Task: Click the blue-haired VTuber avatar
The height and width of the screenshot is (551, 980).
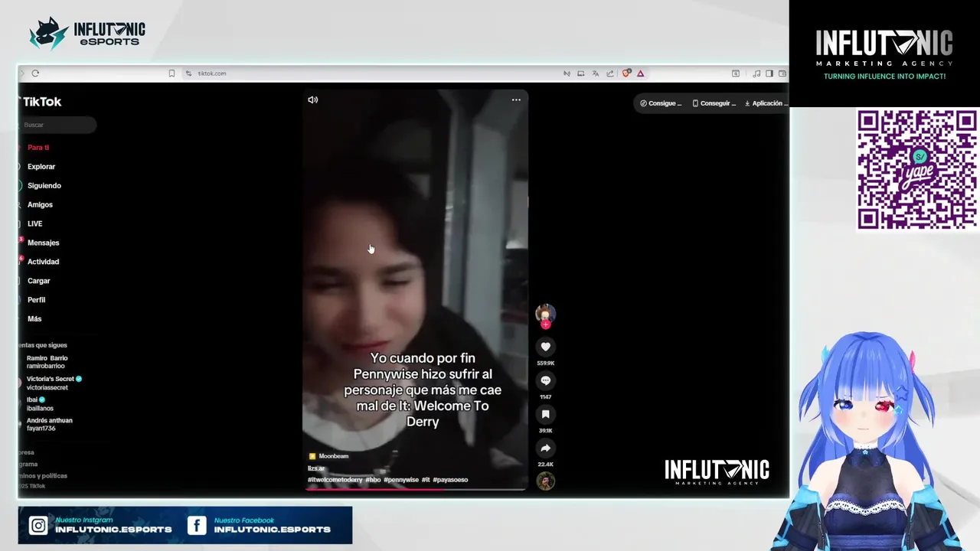Action: coord(867,440)
